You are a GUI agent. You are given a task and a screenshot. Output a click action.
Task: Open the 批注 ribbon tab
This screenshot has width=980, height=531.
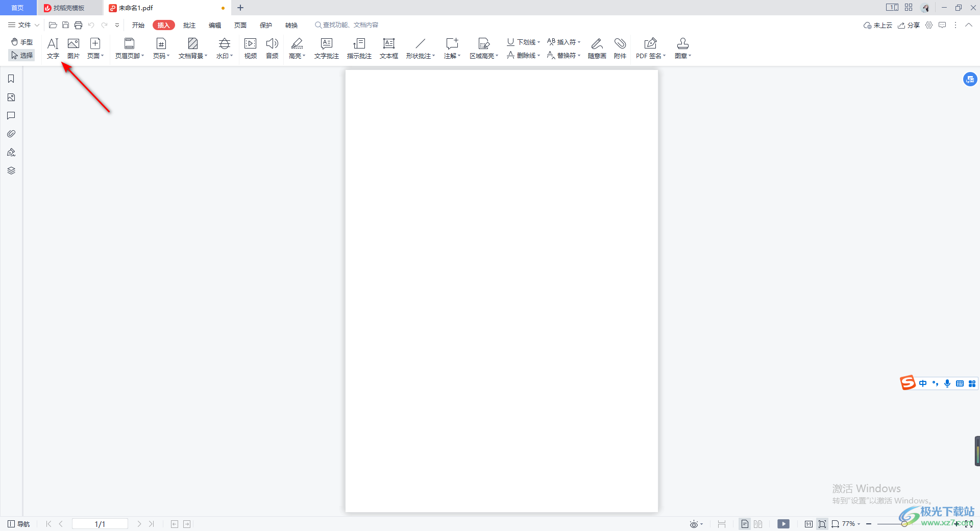[189, 25]
